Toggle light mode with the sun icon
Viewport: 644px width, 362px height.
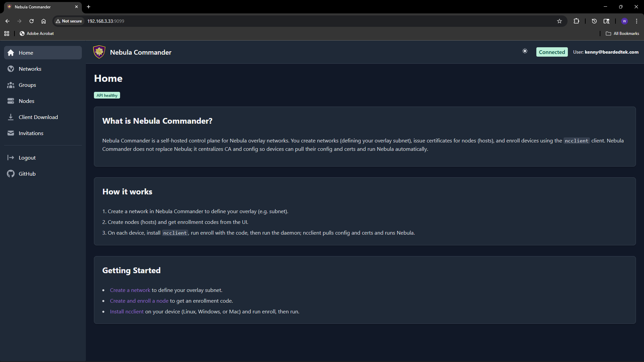[525, 51]
